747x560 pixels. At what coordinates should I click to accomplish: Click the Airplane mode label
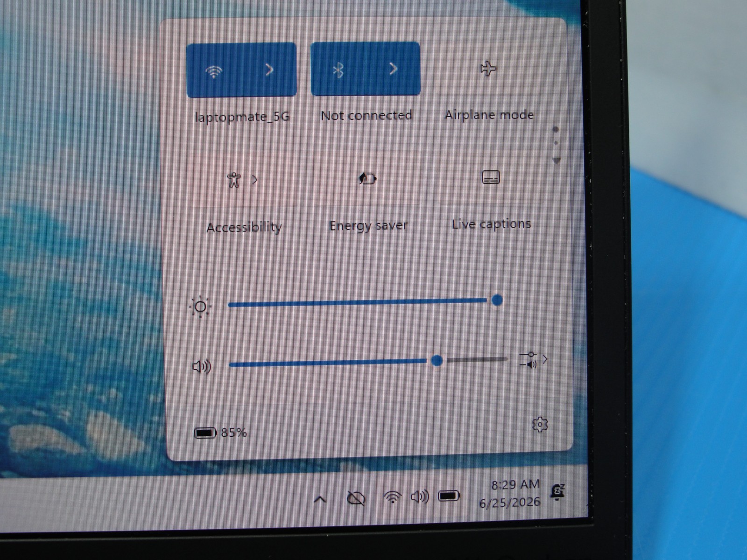489,114
